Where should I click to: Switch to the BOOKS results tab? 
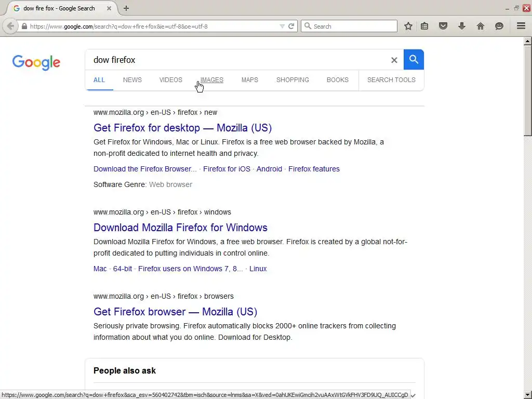[x=338, y=79]
